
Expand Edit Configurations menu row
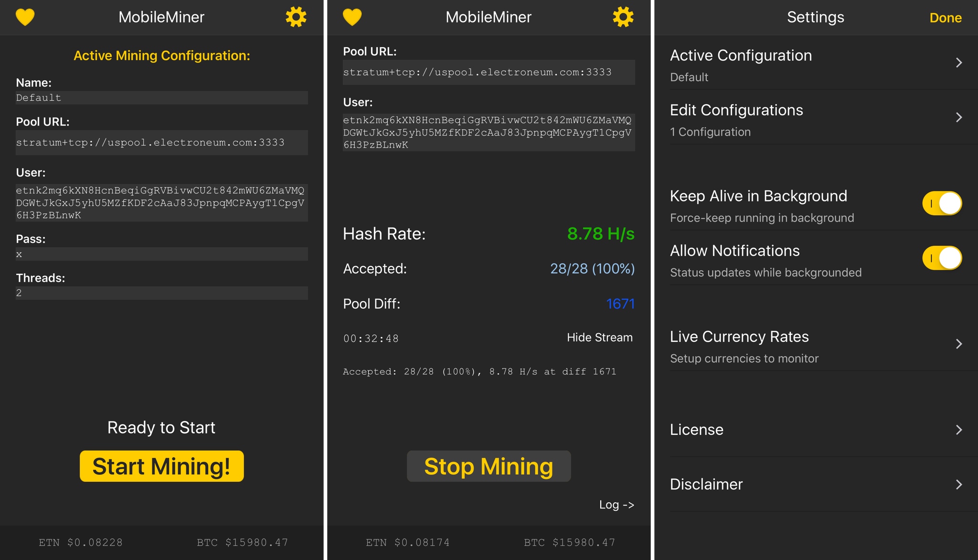(x=814, y=121)
